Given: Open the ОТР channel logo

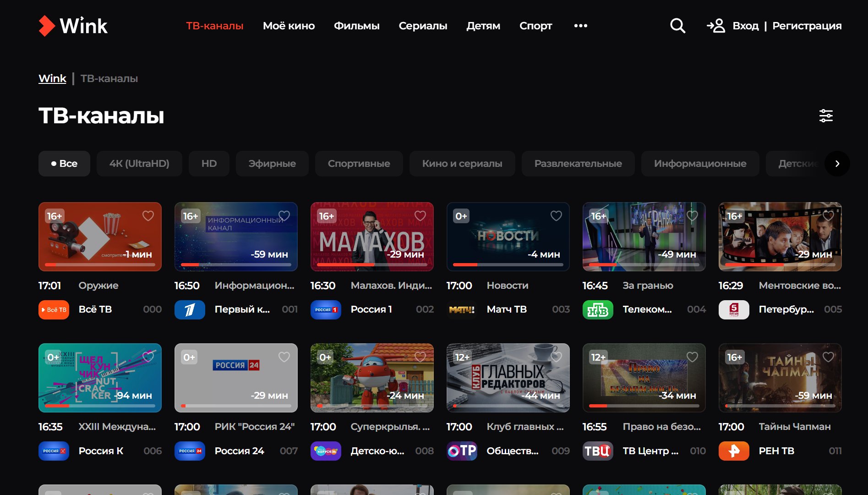Looking at the screenshot, I should 462,451.
